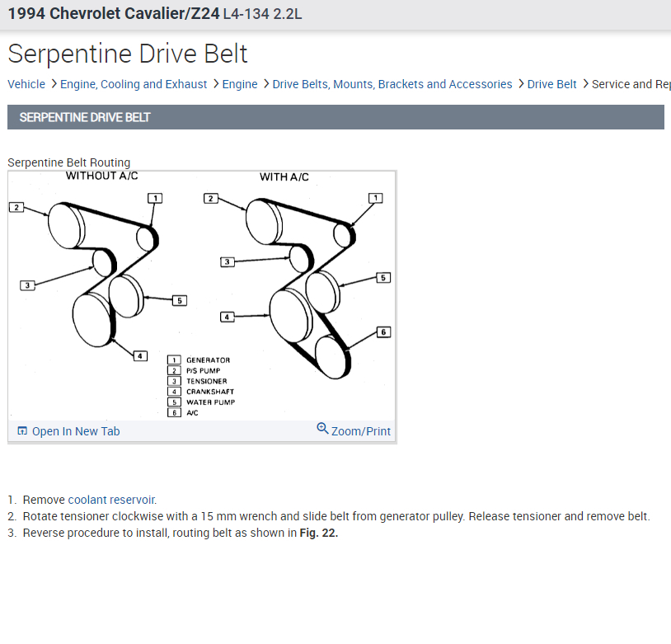Click the 'P/S PUMP' legend entry
The width and height of the screenshot is (671, 644).
(204, 371)
